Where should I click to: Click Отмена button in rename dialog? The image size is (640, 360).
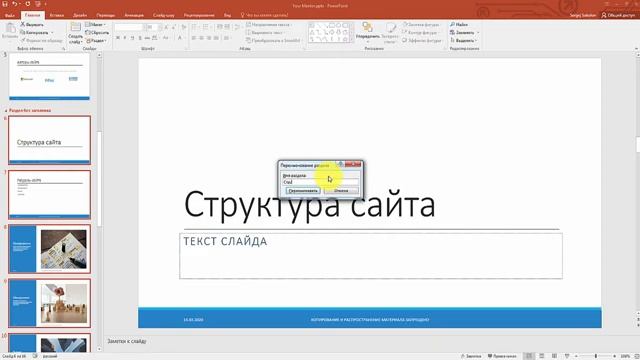pyautogui.click(x=341, y=191)
